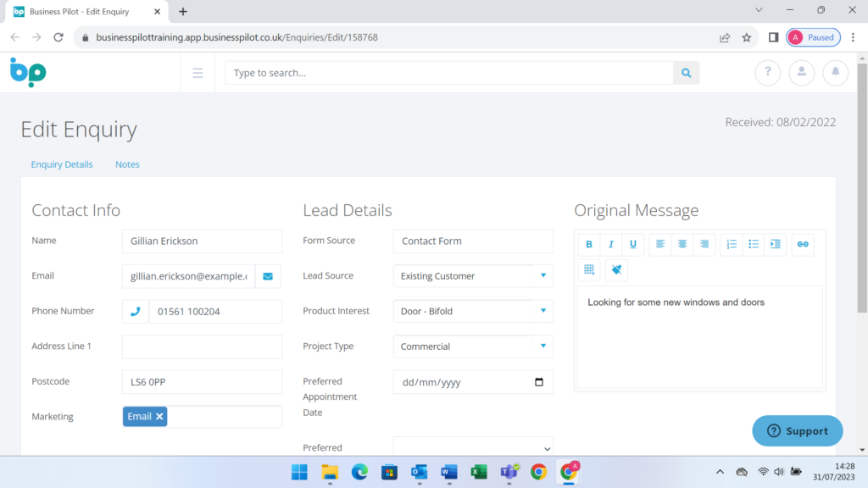
Task: Open Chrome tab search chevron
Action: [759, 10]
